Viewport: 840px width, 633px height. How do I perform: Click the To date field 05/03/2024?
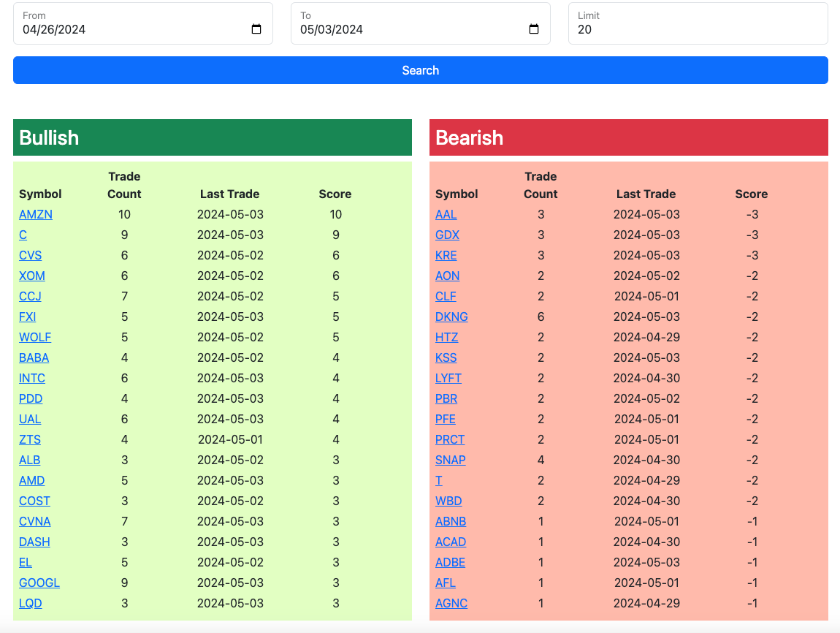coord(421,23)
